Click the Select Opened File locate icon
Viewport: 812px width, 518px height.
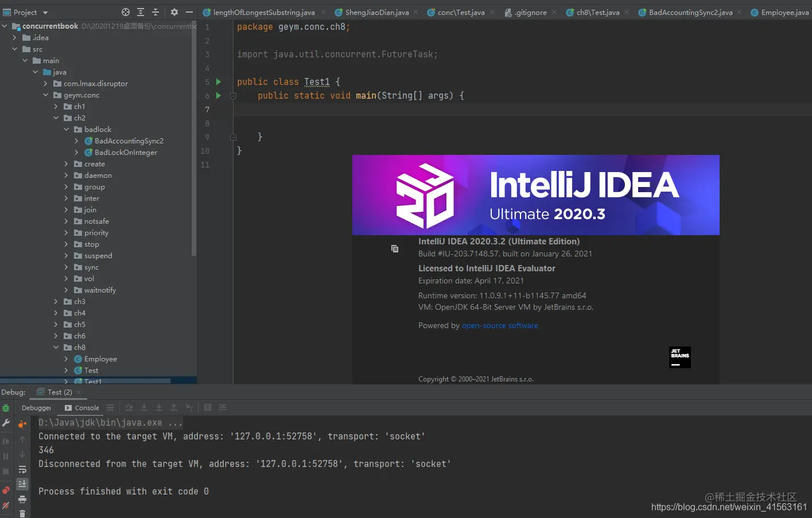pyautogui.click(x=126, y=12)
